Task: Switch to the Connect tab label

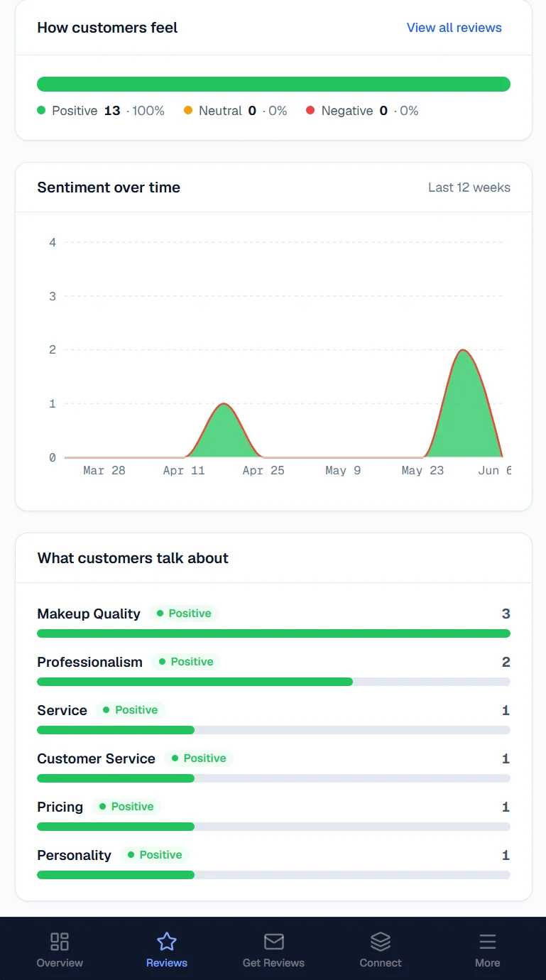Action: tap(381, 963)
